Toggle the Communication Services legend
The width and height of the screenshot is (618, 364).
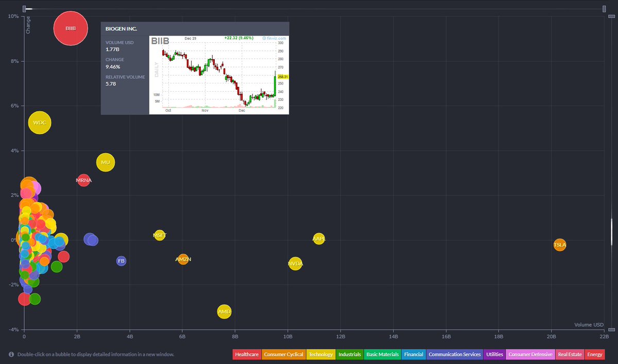[x=455, y=354]
